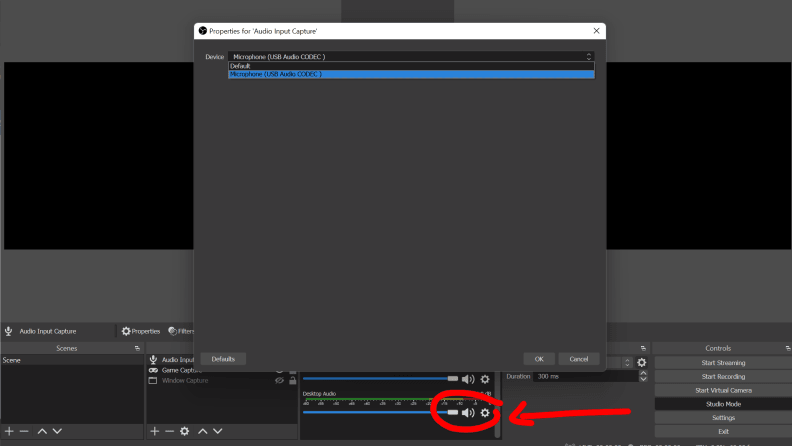Move source up arrow in Sources panel
The image size is (792, 446).
point(203,431)
